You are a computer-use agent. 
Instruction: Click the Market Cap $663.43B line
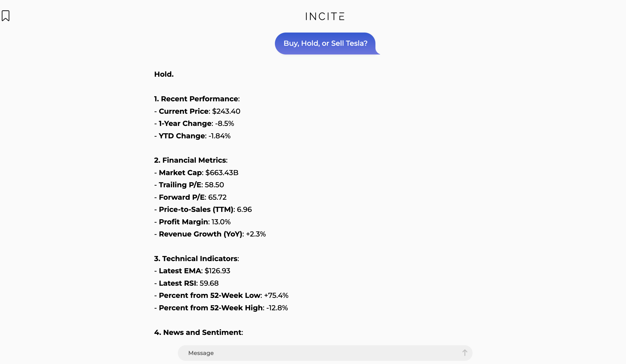196,173
